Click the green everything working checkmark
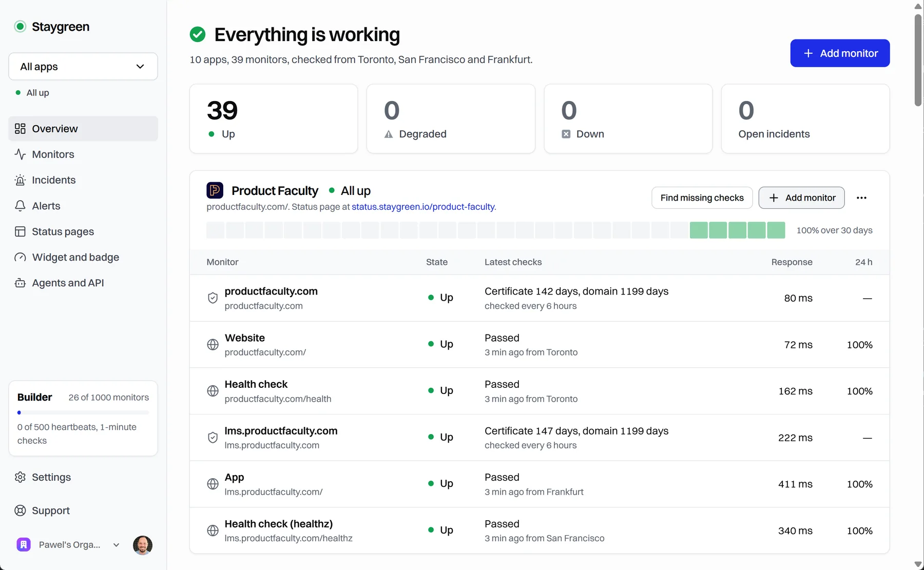This screenshot has height=570, width=924. tap(198, 35)
